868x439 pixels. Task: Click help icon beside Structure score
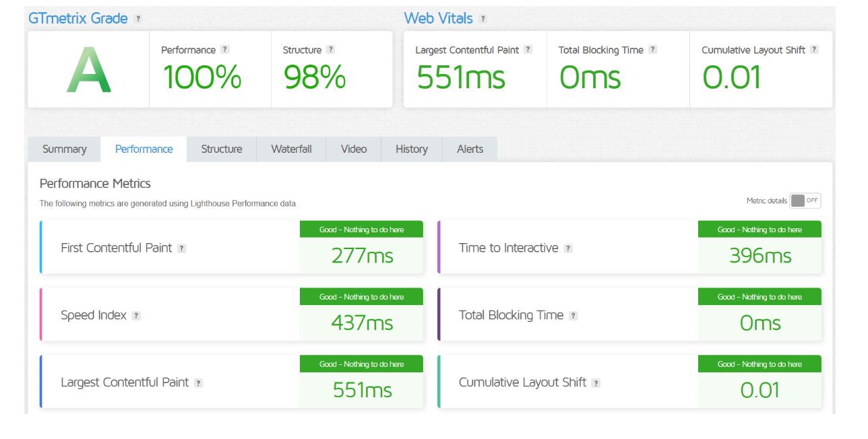(x=330, y=50)
